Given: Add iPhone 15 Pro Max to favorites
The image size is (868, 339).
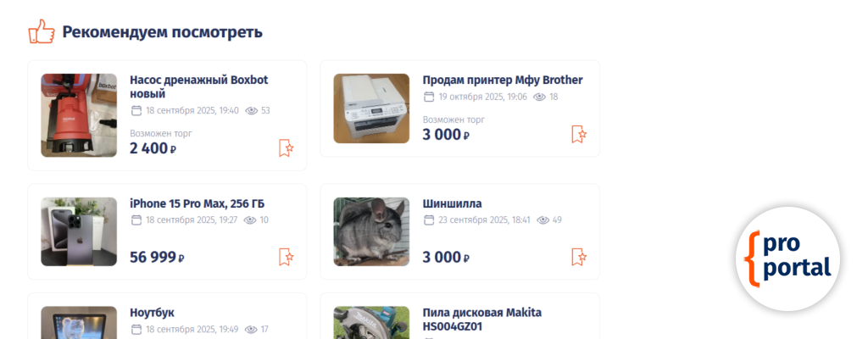Looking at the screenshot, I should [286, 257].
